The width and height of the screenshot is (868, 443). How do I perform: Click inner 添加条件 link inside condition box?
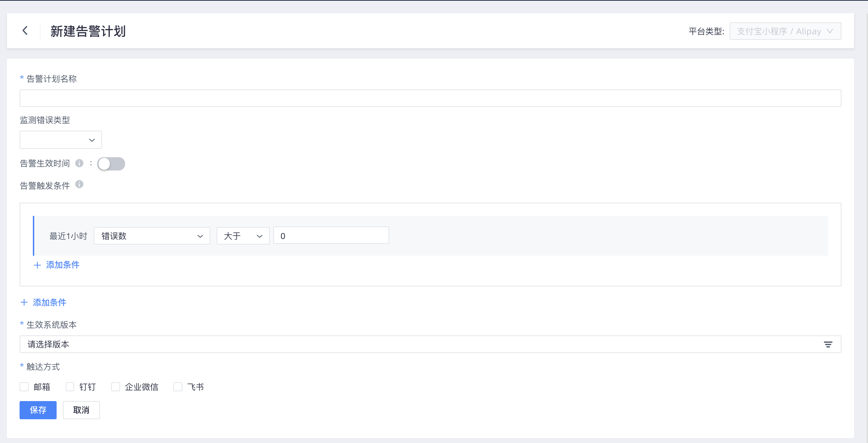pos(57,265)
